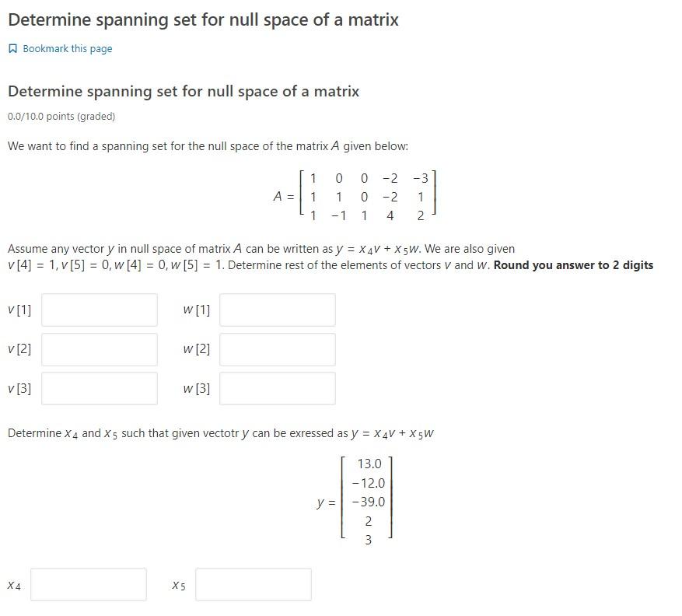The image size is (682, 616).
Task: Click the x5 answer input box
Action: point(251,584)
